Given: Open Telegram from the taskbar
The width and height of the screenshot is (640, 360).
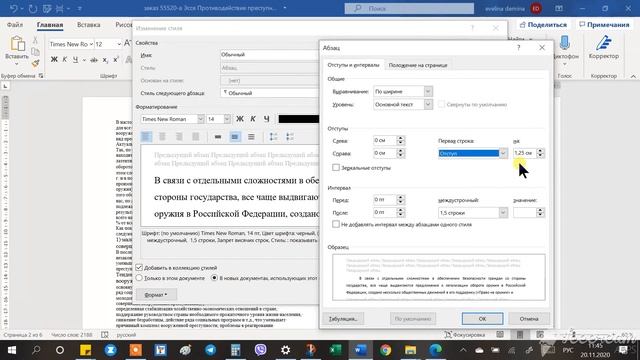Looking at the screenshot, I should [x=211, y=350].
